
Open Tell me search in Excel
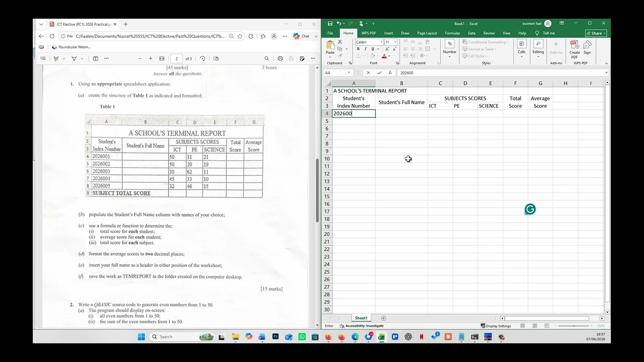(x=545, y=33)
